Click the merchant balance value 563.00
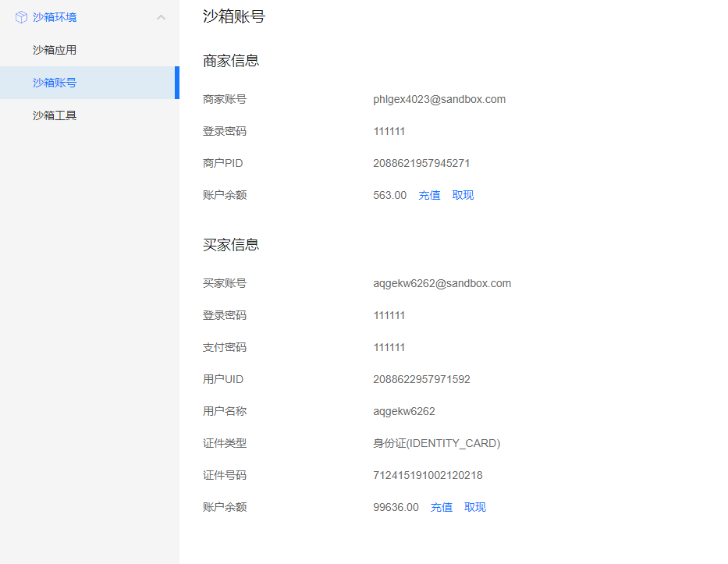 pos(389,196)
